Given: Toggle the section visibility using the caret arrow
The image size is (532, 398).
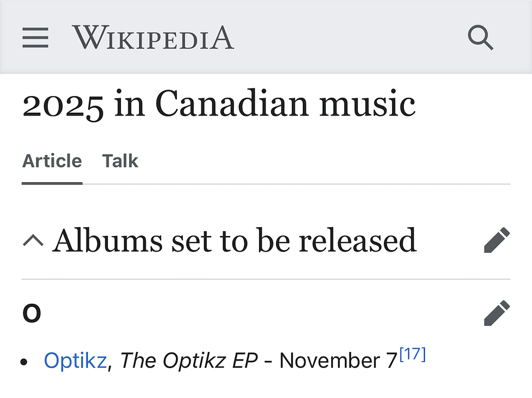Looking at the screenshot, I should tap(34, 239).
